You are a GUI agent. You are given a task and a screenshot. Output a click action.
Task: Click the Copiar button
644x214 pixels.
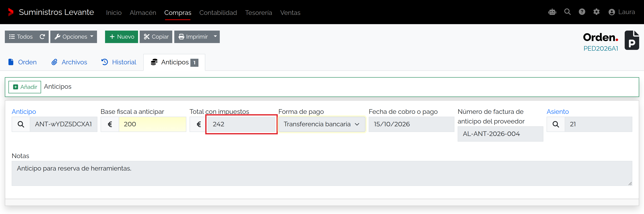coord(156,37)
